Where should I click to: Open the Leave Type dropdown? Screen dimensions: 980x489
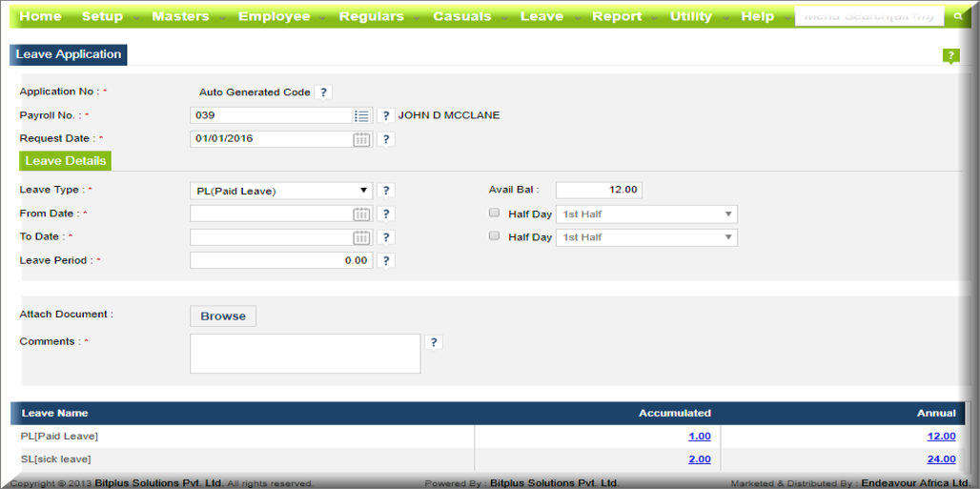click(281, 191)
